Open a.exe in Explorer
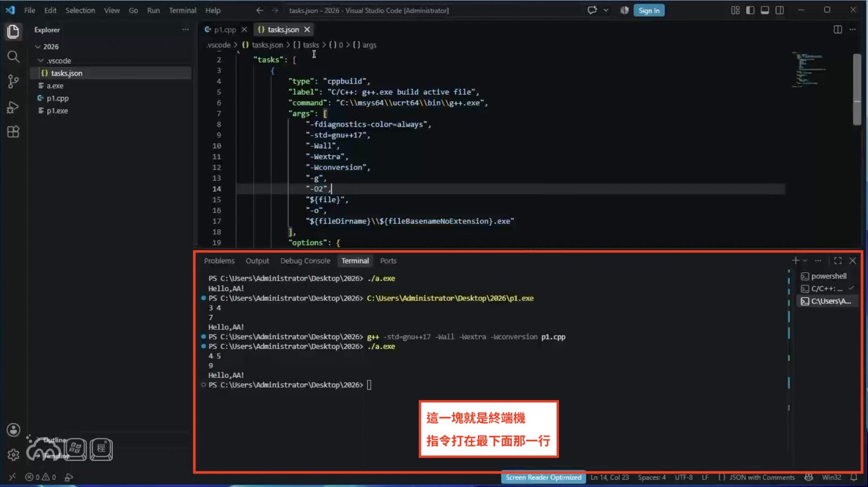Image resolution: width=868 pixels, height=487 pixels. point(111,86)
